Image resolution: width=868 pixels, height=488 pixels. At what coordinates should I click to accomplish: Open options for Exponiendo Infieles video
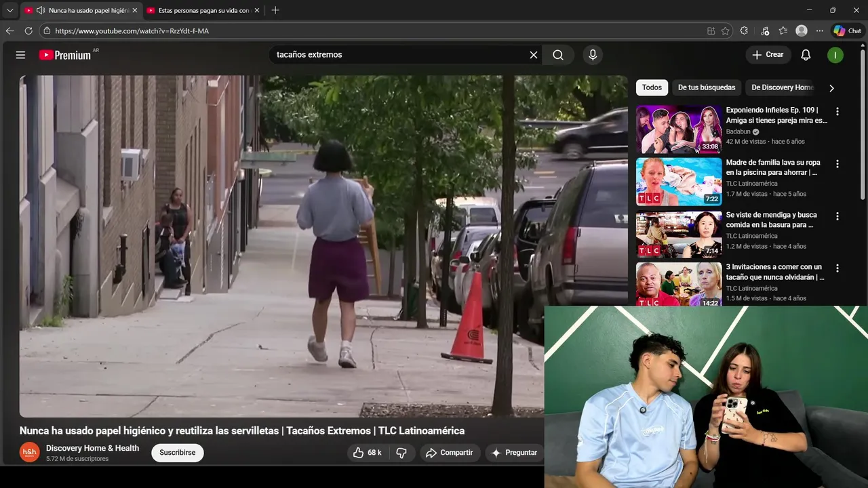click(x=837, y=111)
